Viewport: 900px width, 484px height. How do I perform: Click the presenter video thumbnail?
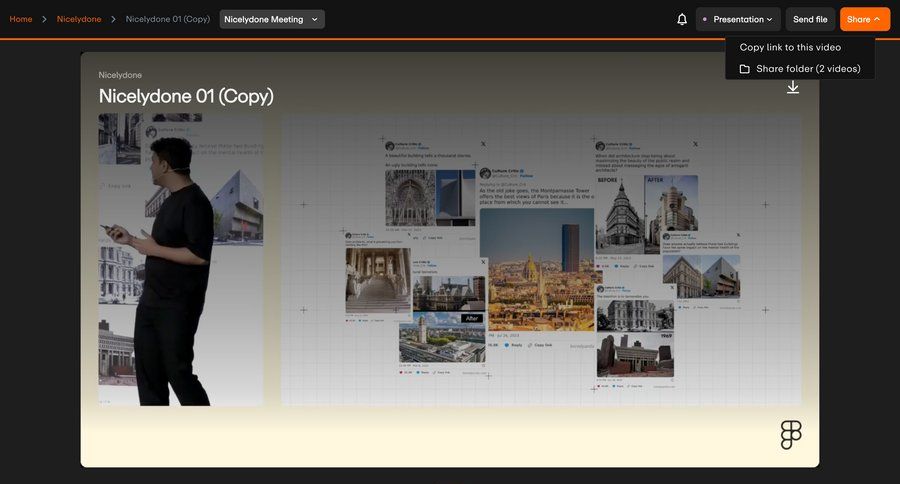coord(181,260)
